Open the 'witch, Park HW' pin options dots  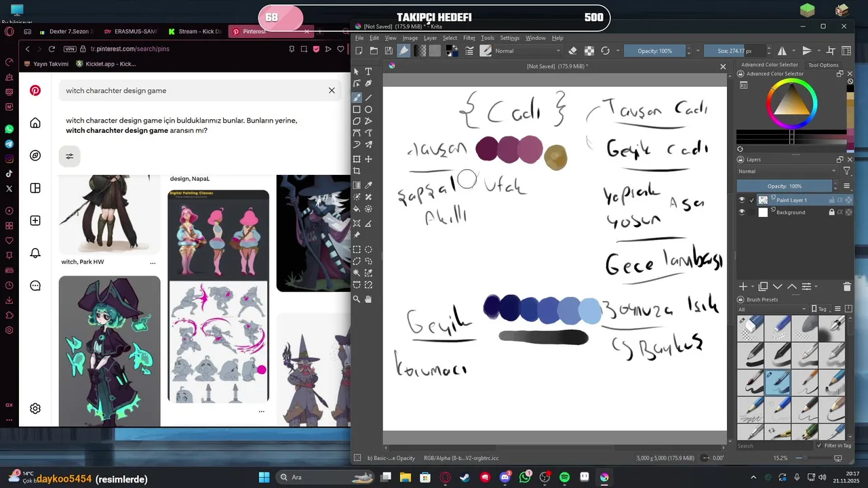pyautogui.click(x=153, y=262)
